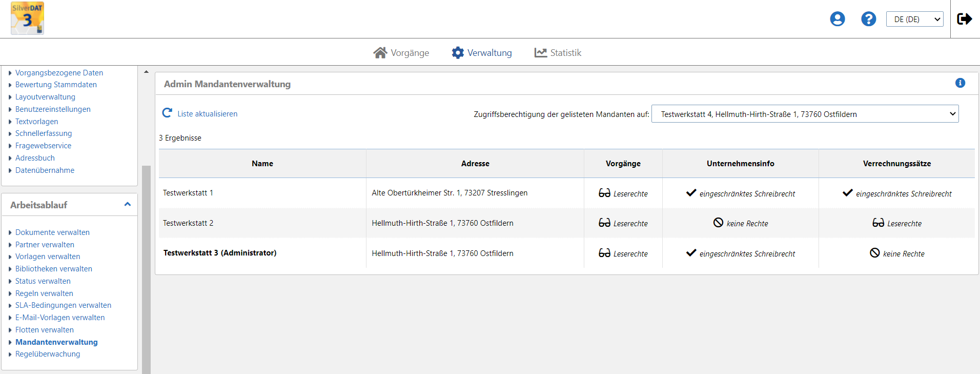Open Layoutverwaltung in sidebar
The height and width of the screenshot is (374, 980).
tap(45, 97)
